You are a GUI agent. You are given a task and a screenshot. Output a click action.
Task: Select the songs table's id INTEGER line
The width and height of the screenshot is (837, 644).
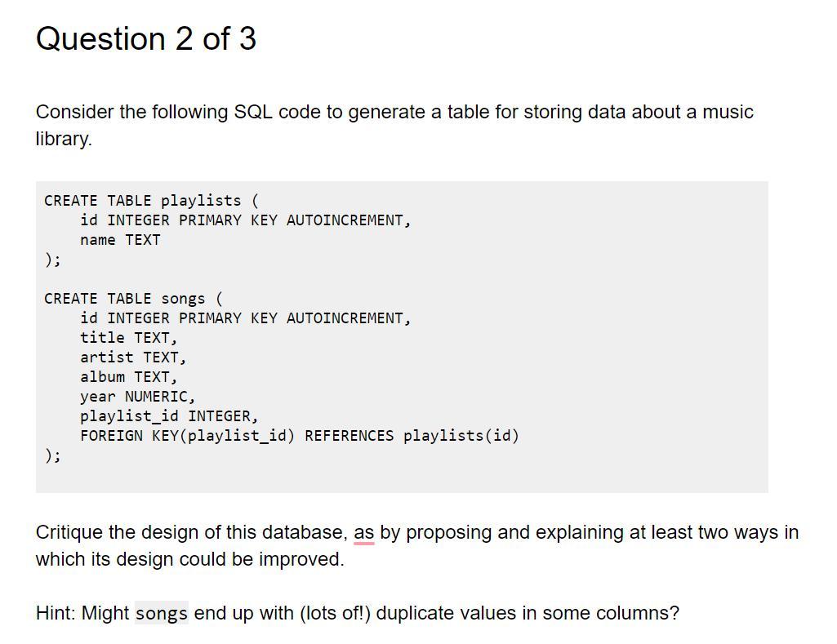245,318
